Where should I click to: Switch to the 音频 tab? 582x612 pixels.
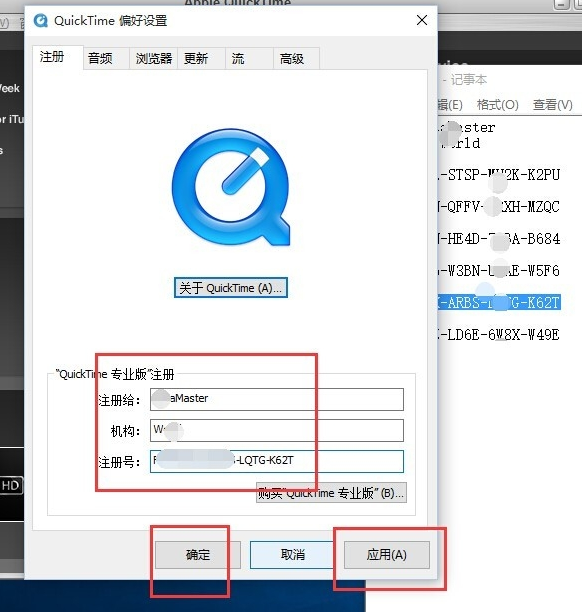coord(106,59)
